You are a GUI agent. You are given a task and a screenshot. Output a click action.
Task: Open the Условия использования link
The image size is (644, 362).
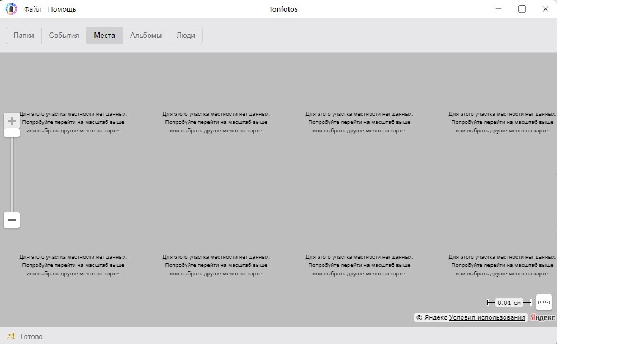[487, 318]
